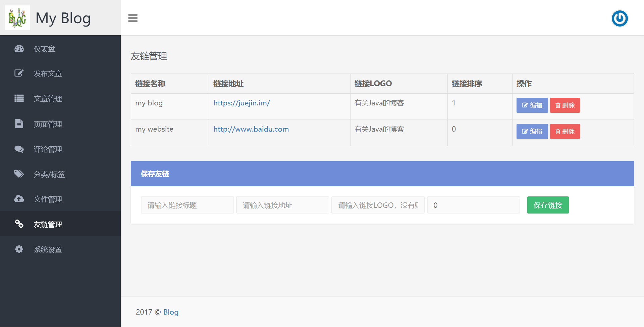644x327 pixels.
Task: Click the Blog footer link
Action: [171, 312]
